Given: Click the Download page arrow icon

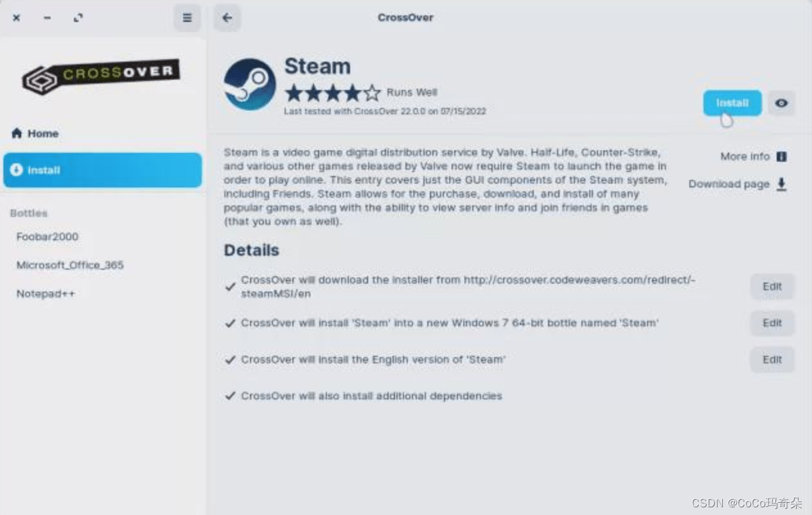Looking at the screenshot, I should [781, 184].
